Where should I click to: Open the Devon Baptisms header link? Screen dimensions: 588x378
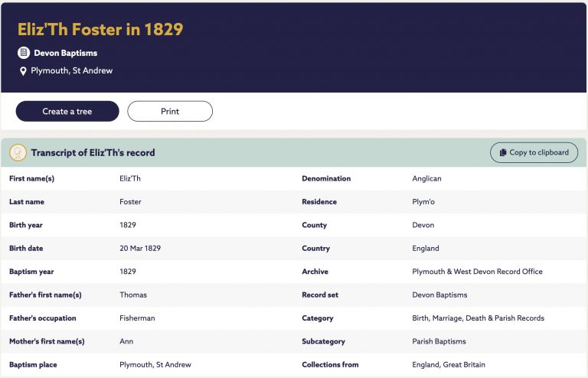[x=66, y=54]
